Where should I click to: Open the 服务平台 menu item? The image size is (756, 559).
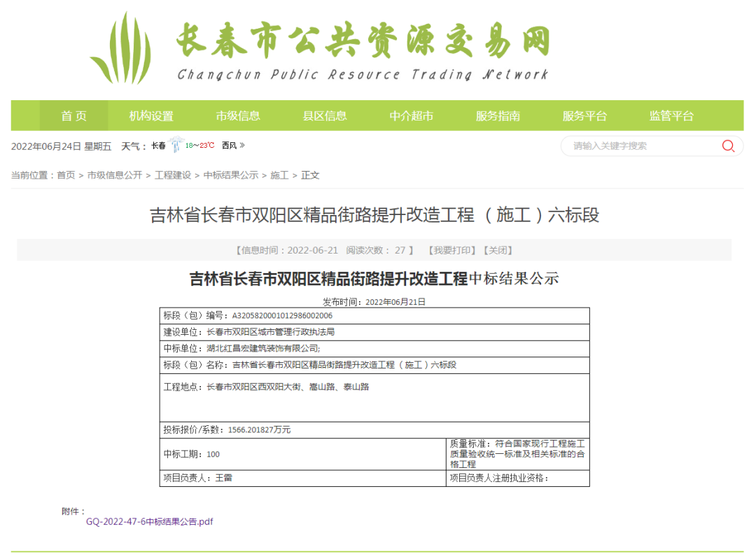584,116
